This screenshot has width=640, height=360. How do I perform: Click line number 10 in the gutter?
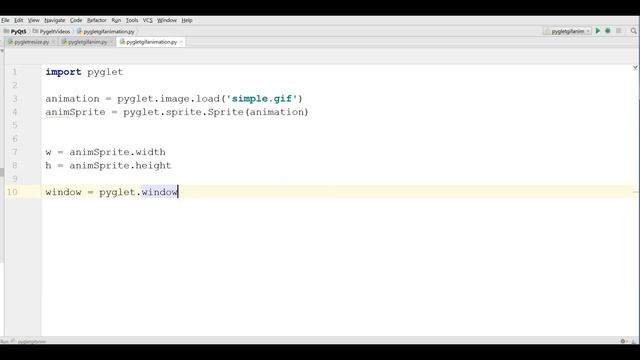[x=12, y=192]
